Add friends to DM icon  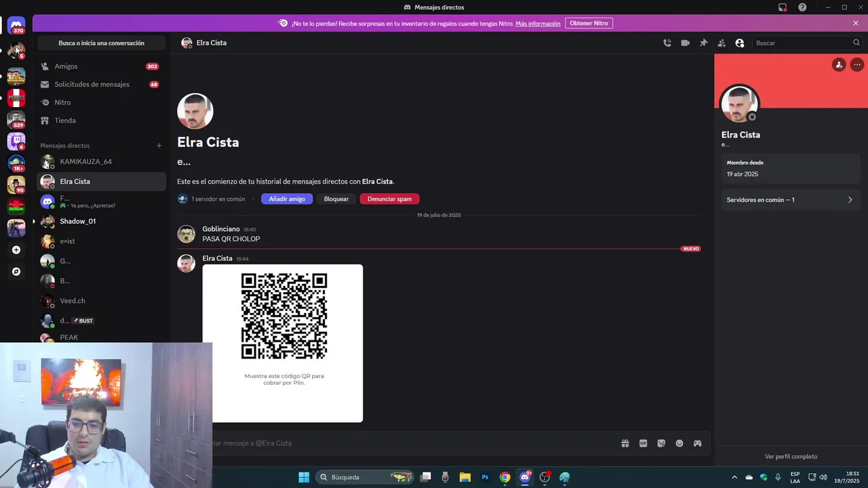tap(722, 43)
